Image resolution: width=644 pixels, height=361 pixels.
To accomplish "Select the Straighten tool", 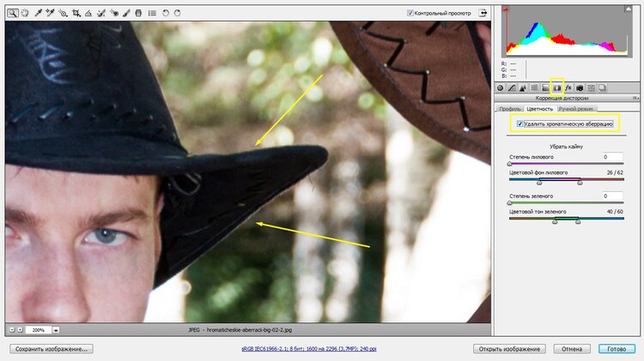I will [88, 13].
